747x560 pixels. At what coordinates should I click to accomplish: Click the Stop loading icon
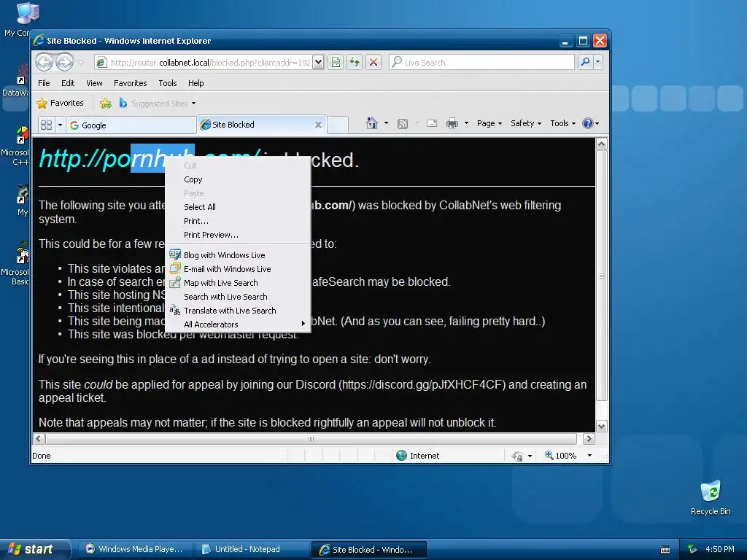coord(373,63)
